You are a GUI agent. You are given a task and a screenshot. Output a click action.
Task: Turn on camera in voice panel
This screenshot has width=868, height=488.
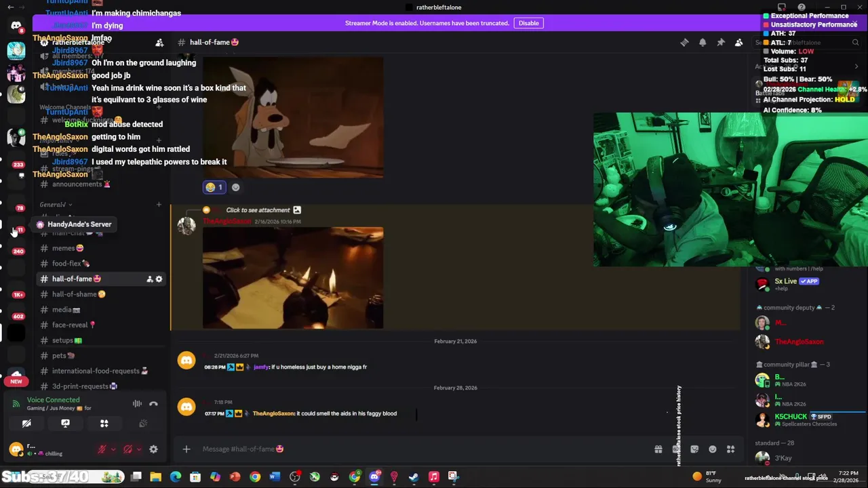coord(26,424)
